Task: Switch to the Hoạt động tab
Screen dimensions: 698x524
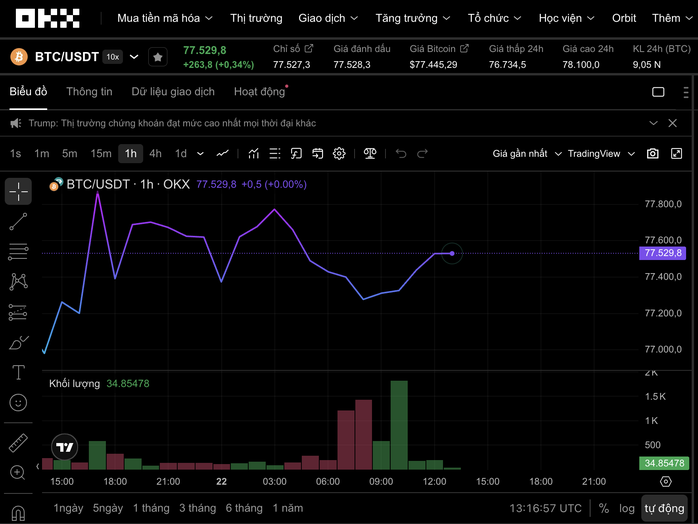Action: click(x=260, y=92)
